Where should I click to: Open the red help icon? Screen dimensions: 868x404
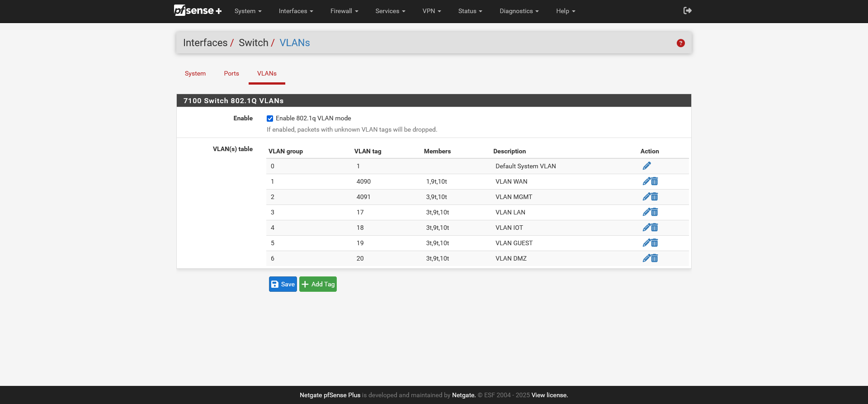(x=680, y=43)
